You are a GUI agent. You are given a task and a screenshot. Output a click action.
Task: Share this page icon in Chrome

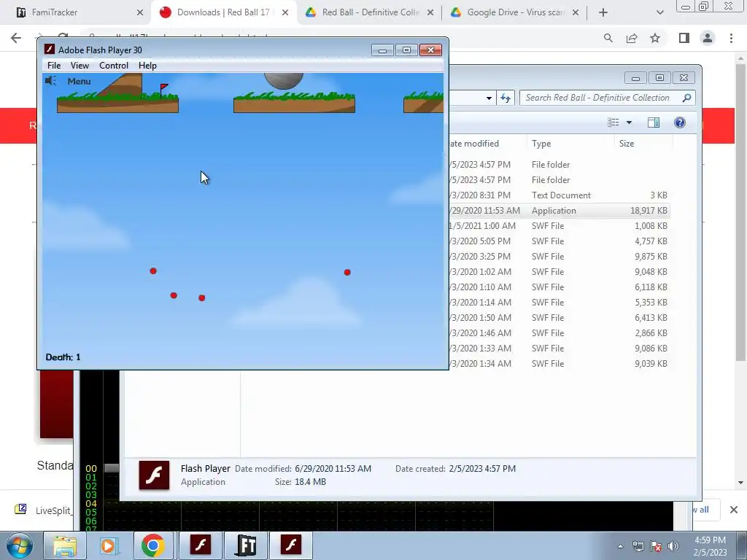tap(632, 38)
